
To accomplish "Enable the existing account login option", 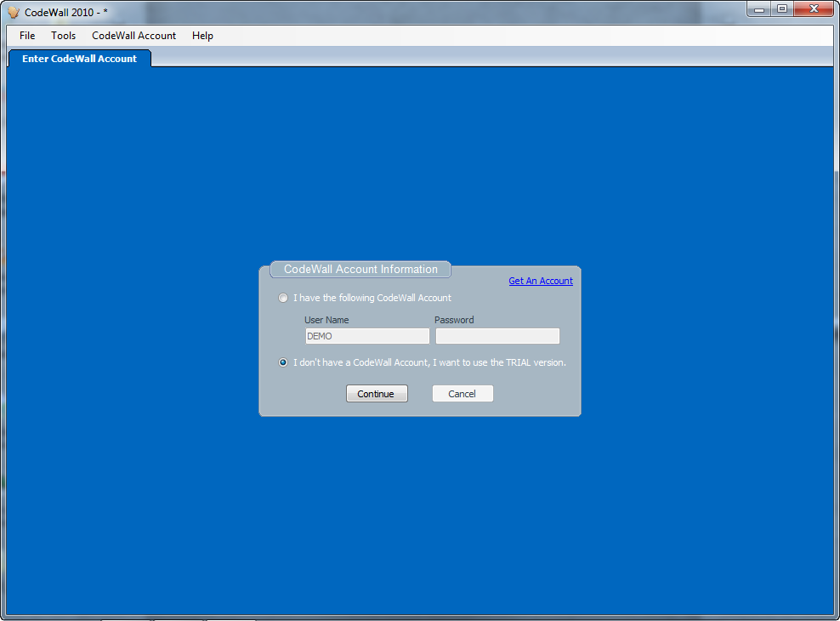I will 283,298.
